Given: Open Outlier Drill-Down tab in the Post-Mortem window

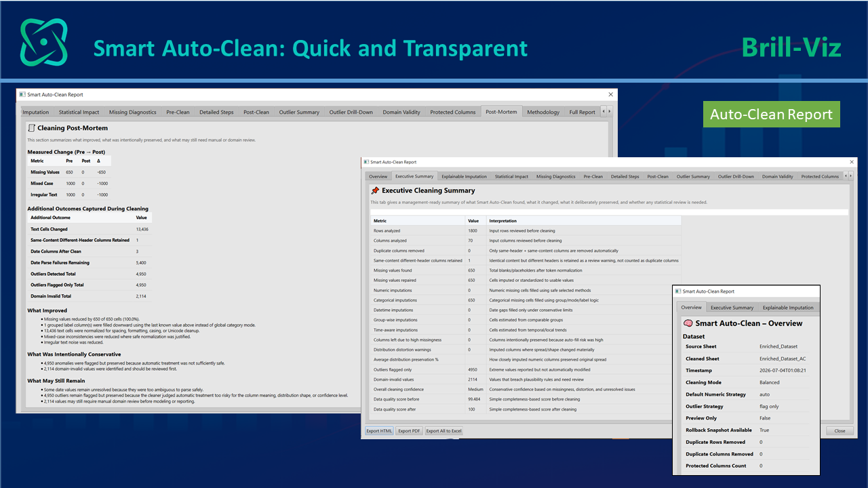Looking at the screenshot, I should point(351,112).
